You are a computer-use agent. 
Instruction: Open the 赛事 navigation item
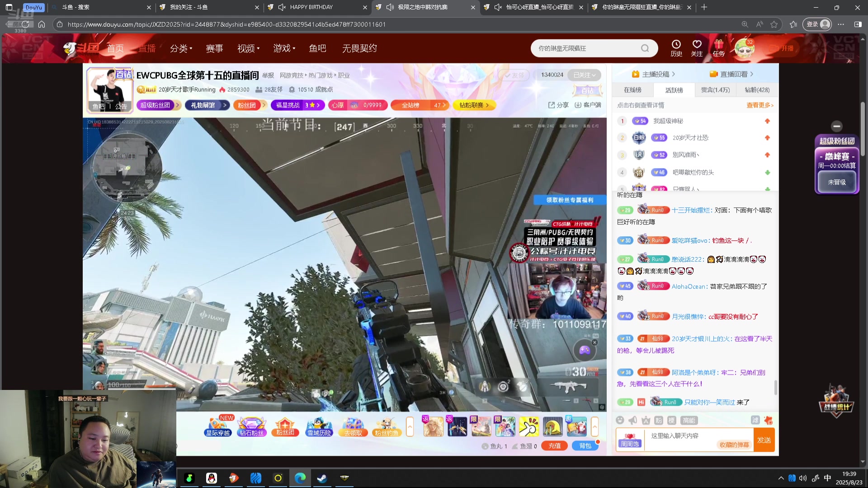[214, 48]
